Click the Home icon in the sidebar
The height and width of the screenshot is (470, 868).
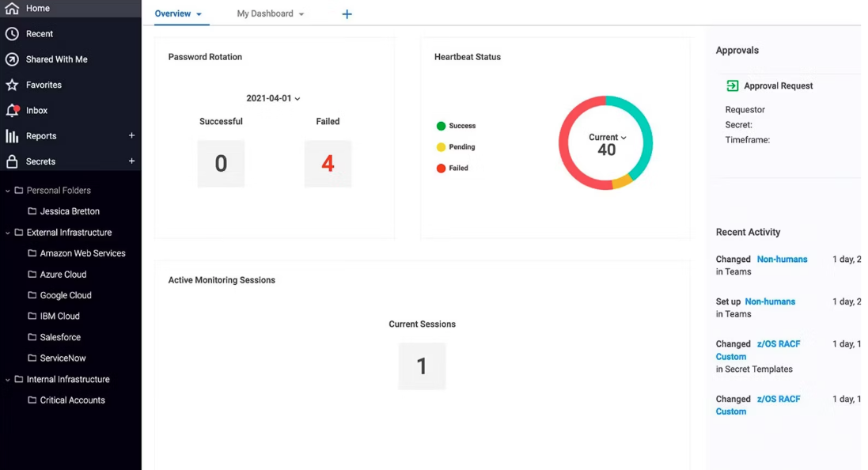(x=11, y=8)
